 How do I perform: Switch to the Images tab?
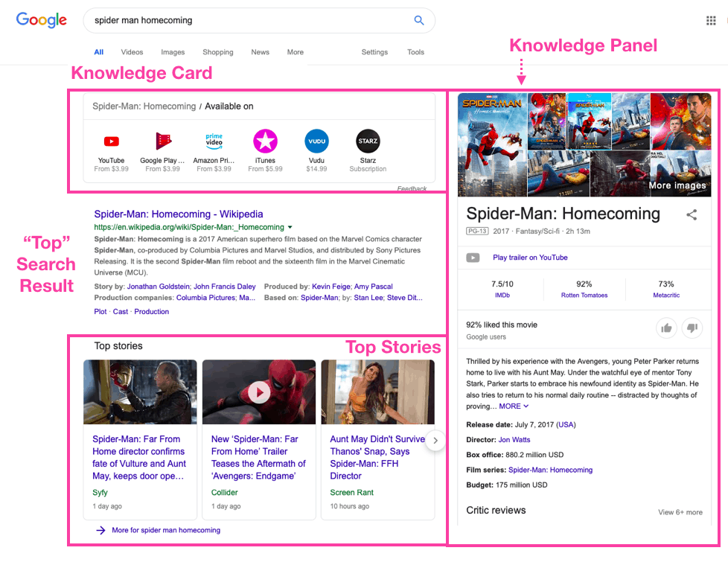[173, 52]
